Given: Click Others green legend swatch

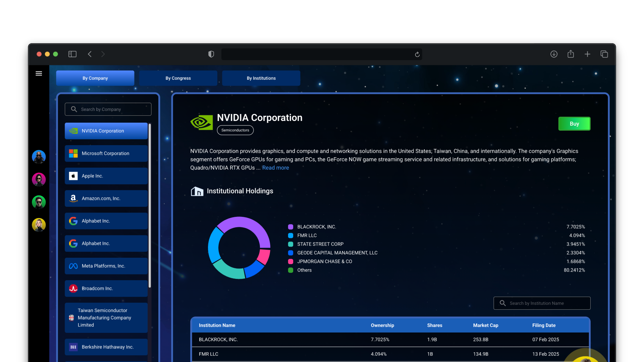Looking at the screenshot, I should (x=290, y=270).
